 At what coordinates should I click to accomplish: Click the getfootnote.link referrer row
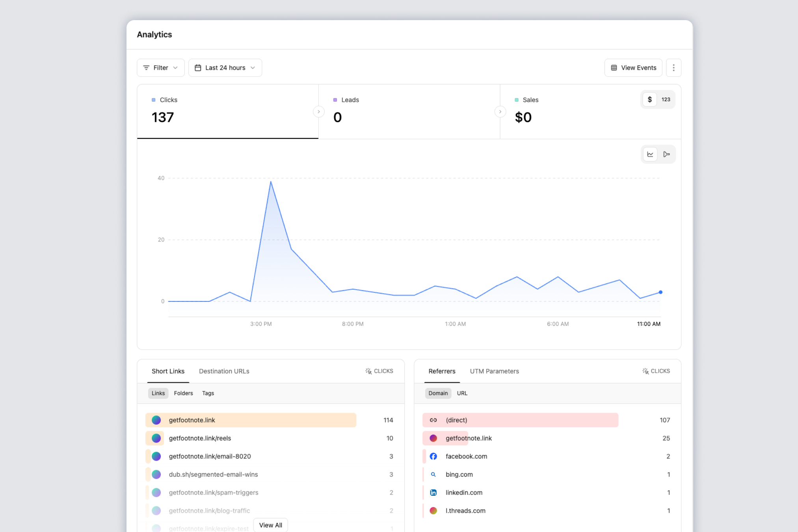pos(547,438)
